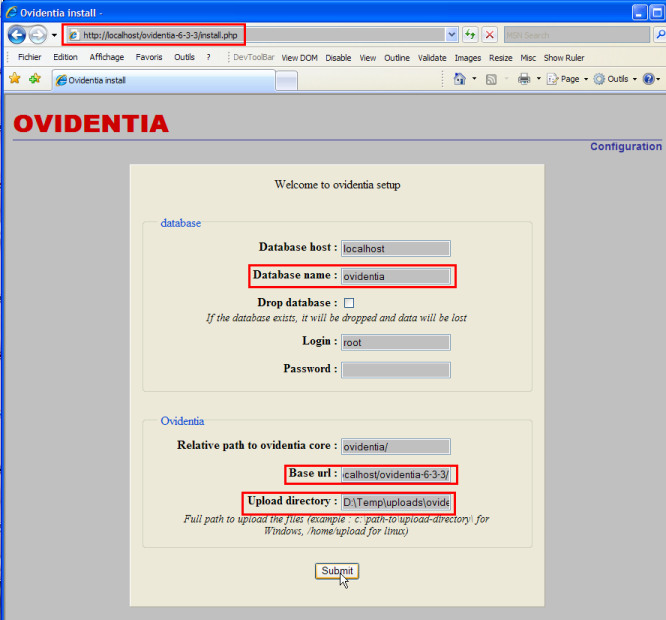Click the Configuration link
666x620 pixels.
(x=626, y=147)
